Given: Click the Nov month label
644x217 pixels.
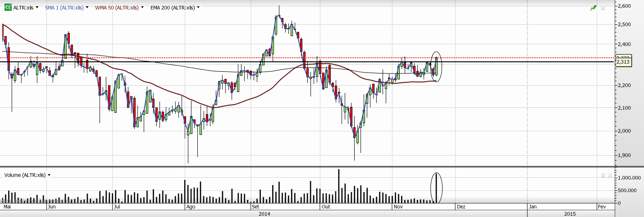Looking at the screenshot, I should [398, 207].
